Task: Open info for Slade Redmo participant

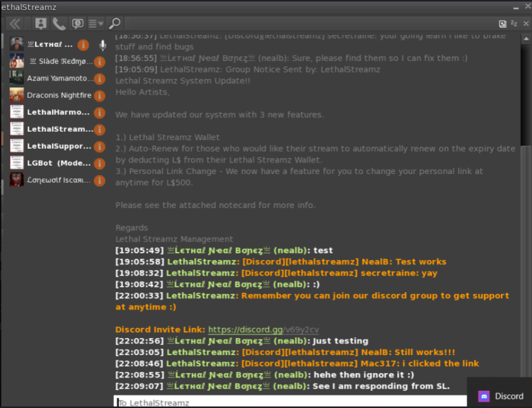Action: 100,62
